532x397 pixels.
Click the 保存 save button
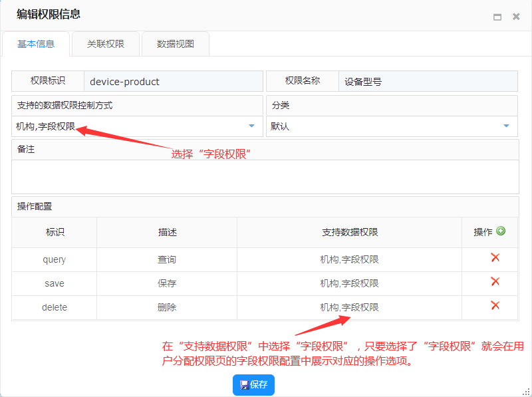[253, 384]
